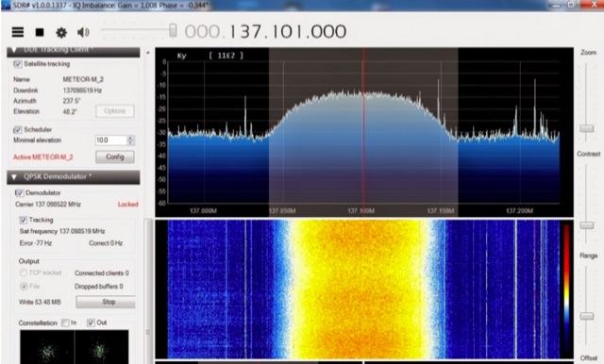Increase Minimal elevation with the up arrow

pyautogui.click(x=130, y=138)
